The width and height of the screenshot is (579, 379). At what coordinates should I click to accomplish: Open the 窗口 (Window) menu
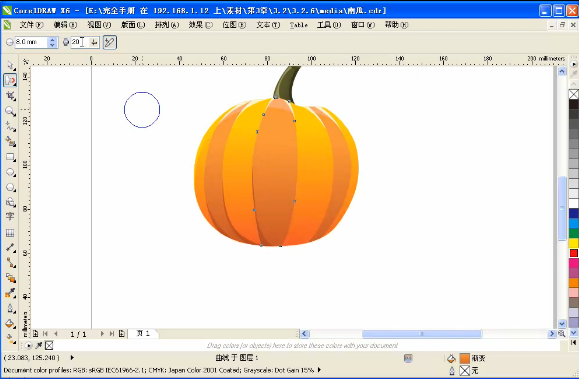[x=363, y=25]
